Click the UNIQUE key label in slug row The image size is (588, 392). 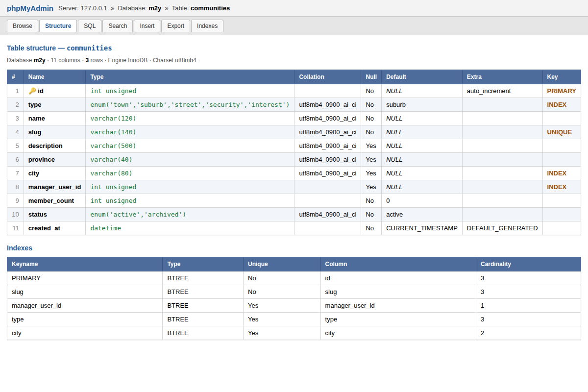[x=559, y=132]
